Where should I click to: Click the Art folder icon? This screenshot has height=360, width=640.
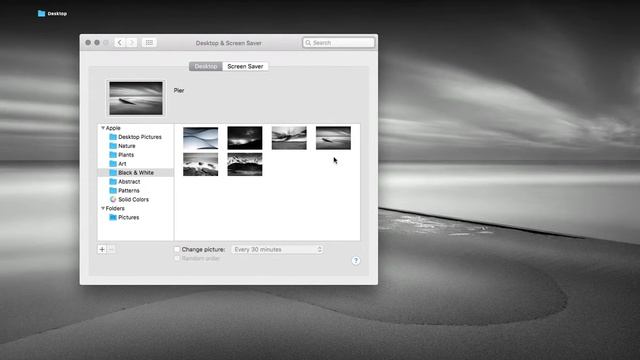(113, 164)
